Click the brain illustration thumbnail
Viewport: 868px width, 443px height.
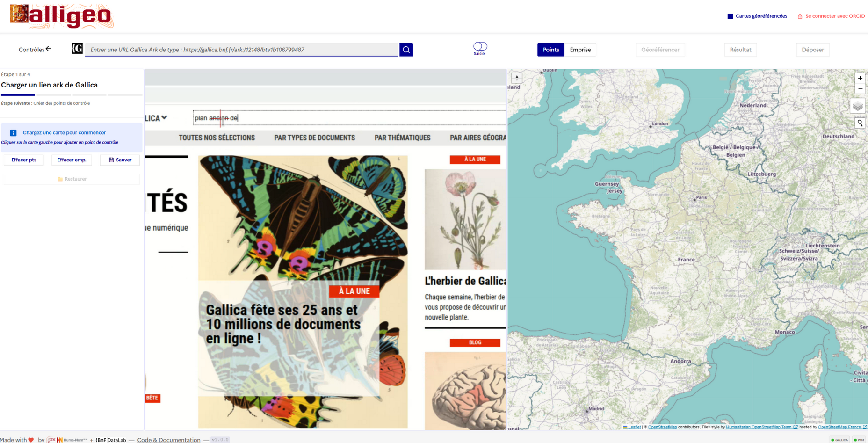pyautogui.click(x=465, y=391)
